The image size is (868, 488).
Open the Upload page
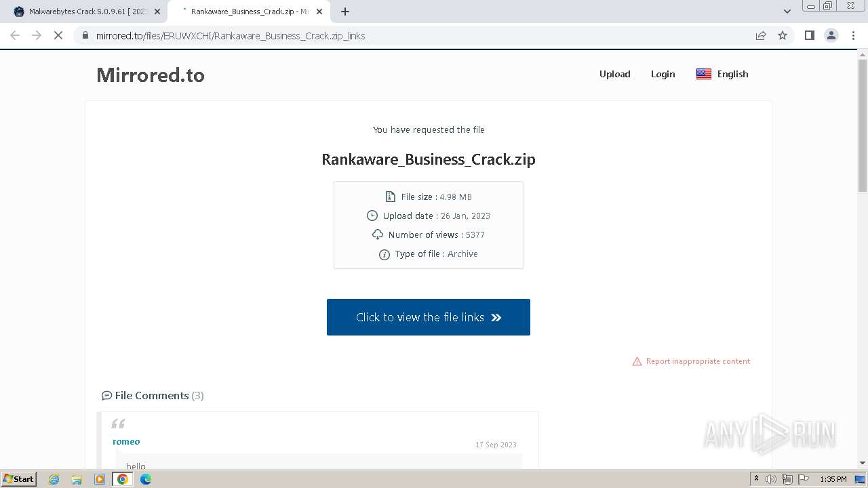pyautogui.click(x=614, y=74)
